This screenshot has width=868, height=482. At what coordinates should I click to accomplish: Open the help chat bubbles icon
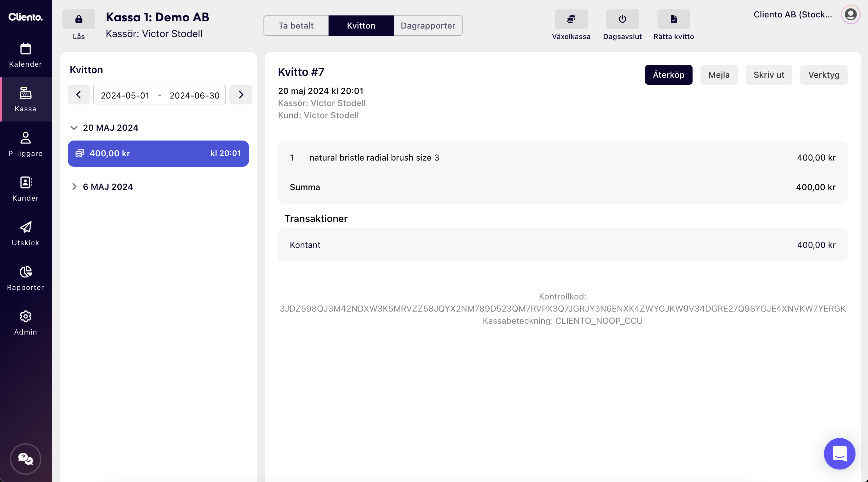click(26, 458)
